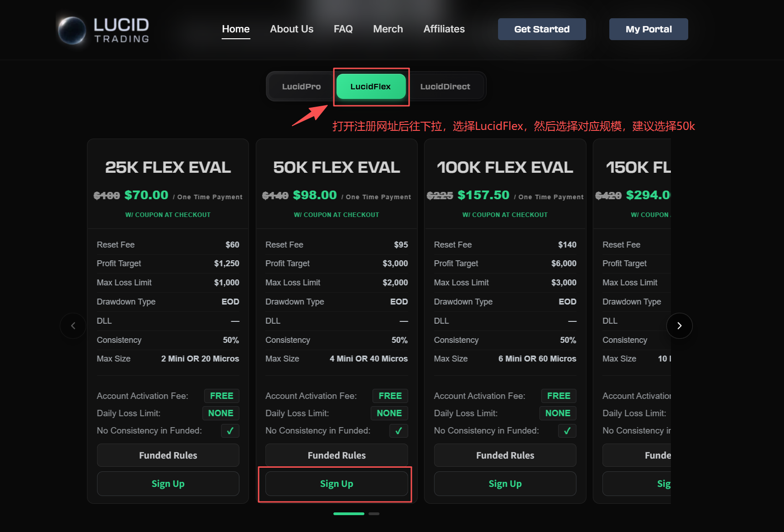Viewport: 784px width, 532px height.
Task: Open the About Us page
Action: click(x=292, y=29)
